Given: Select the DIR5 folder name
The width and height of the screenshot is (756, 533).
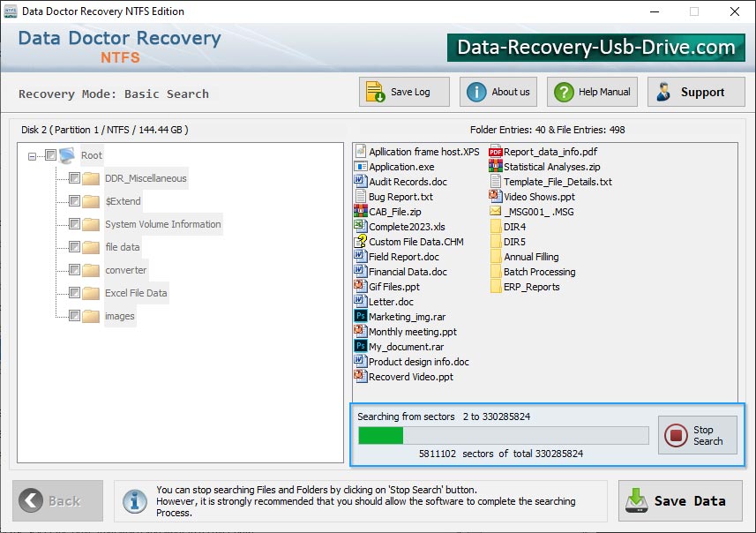Looking at the screenshot, I should (514, 241).
